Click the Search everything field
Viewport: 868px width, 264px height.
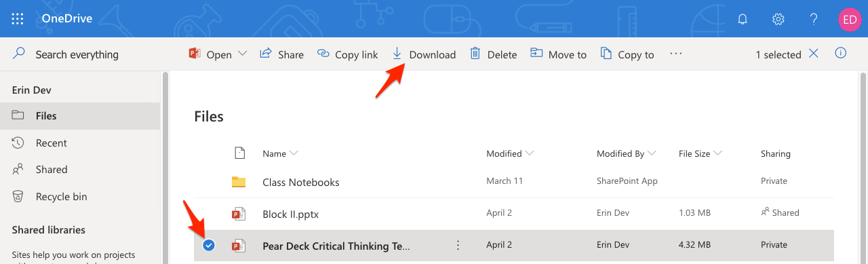(x=77, y=54)
